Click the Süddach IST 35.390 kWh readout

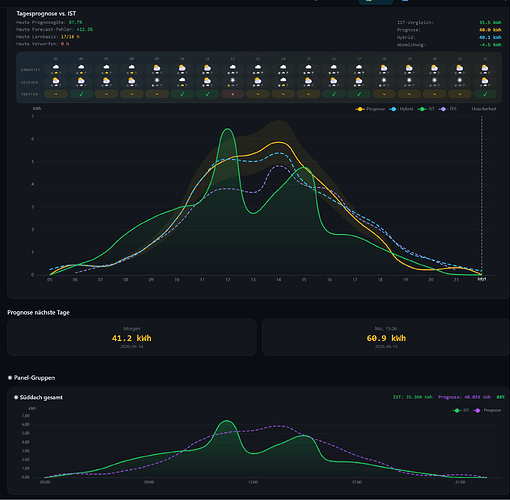click(413, 397)
